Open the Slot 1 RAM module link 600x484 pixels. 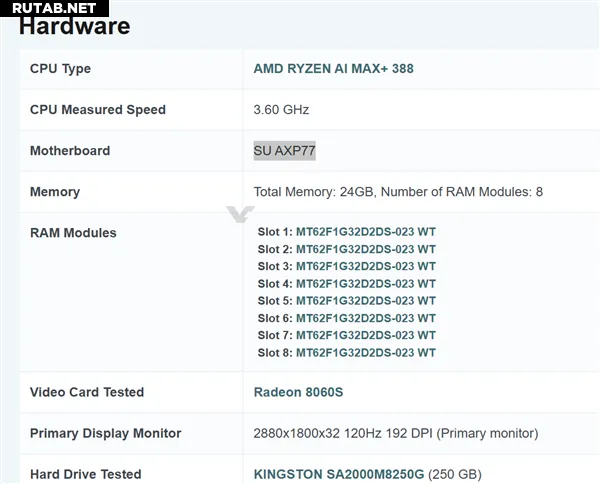[x=365, y=232]
